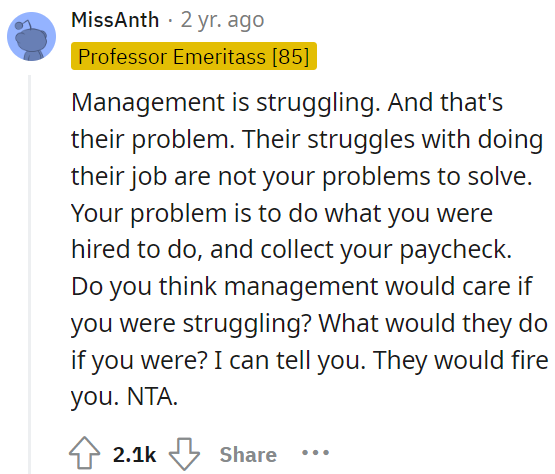Viewport: 555px width, 474px height.
Task: Click the sentence "They would fire you"
Action: tap(461, 360)
